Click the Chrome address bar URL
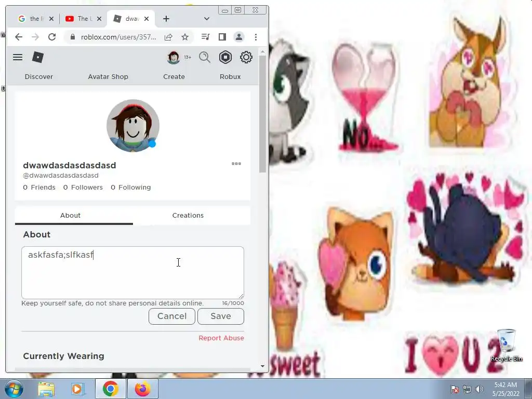This screenshot has width=532, height=399. coord(118,37)
